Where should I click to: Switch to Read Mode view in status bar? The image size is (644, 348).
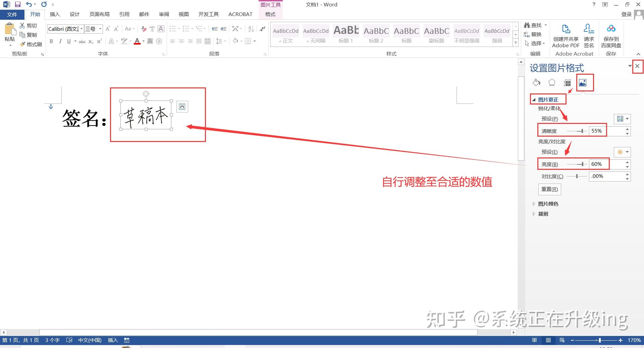point(534,340)
